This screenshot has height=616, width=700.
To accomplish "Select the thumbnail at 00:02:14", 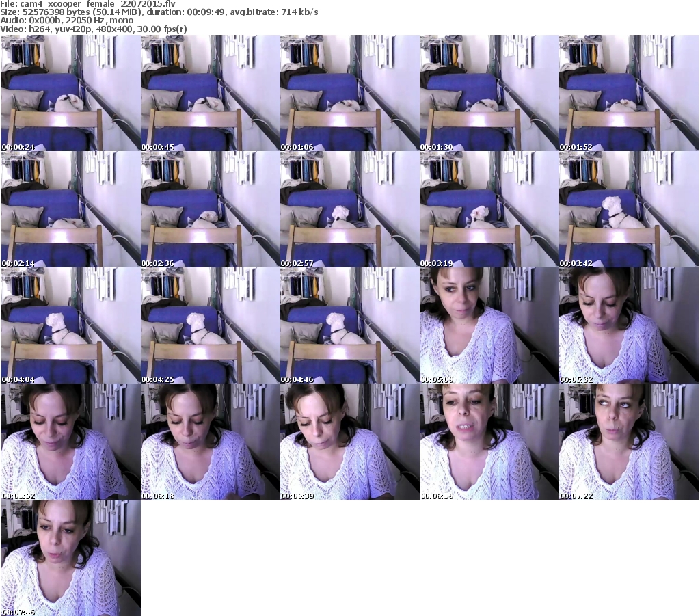I will point(71,209).
